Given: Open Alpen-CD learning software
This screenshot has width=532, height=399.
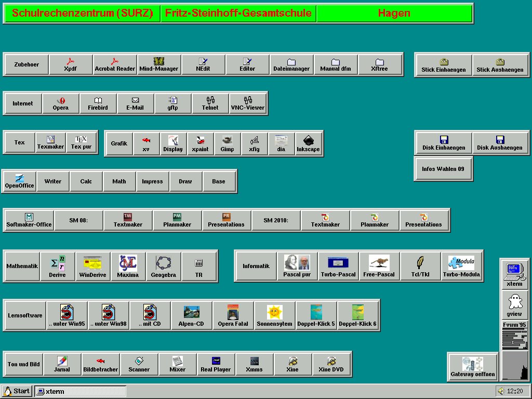Looking at the screenshot, I should 191,315.
